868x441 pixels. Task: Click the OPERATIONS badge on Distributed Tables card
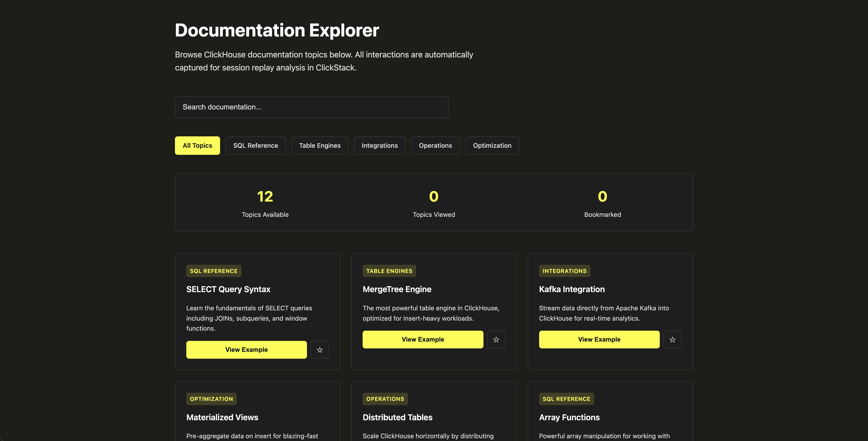tap(385, 399)
